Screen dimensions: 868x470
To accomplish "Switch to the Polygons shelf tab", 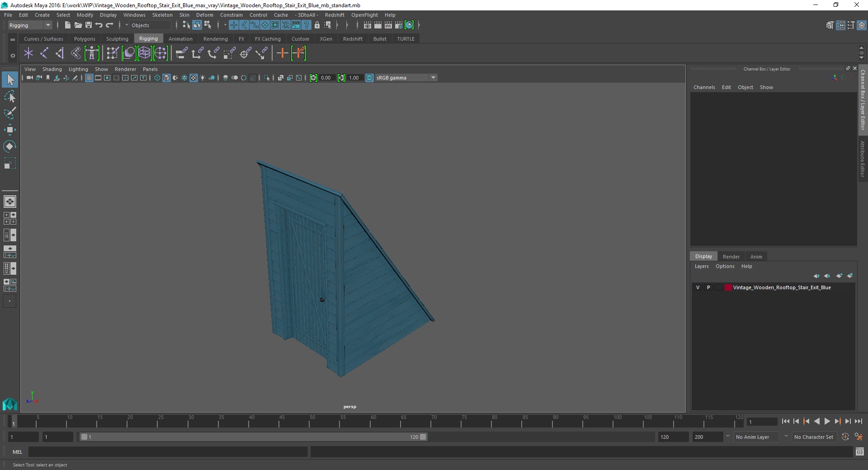I will tap(85, 39).
